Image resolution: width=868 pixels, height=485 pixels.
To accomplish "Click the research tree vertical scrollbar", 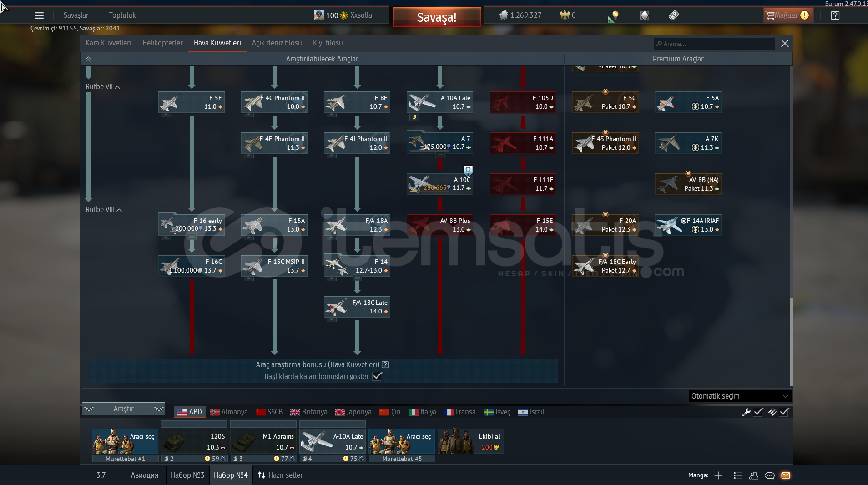I will pos(792,341).
